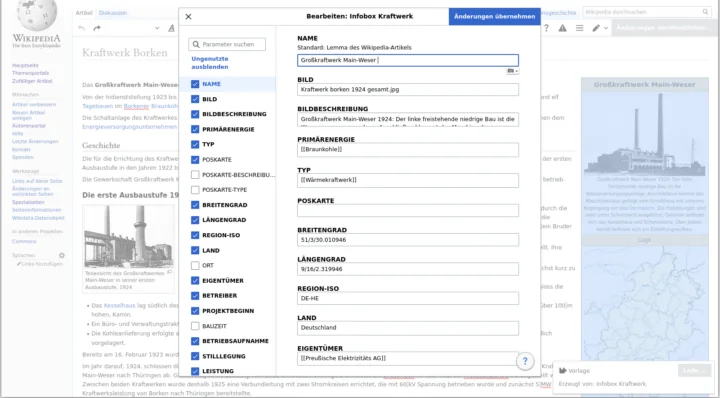The image size is (720, 398).
Task: Open Wikidata-Datenobjekt sidebar link
Action: pos(38,218)
